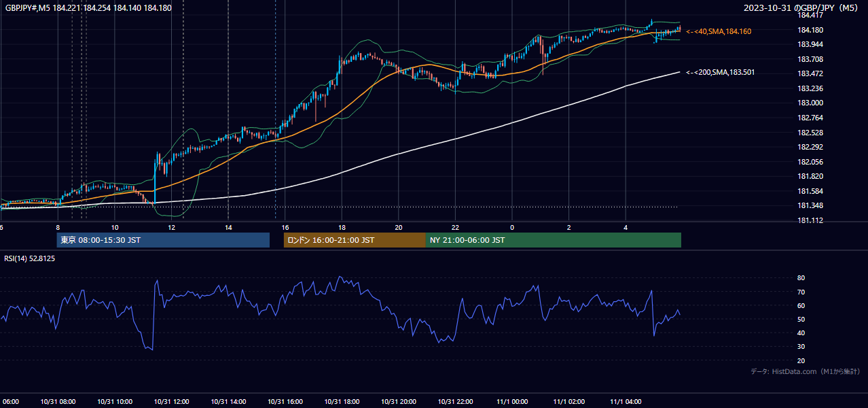Image resolution: width=868 pixels, height=408 pixels.
Task: Click price level 181.820 on the axis
Action: tap(810, 176)
